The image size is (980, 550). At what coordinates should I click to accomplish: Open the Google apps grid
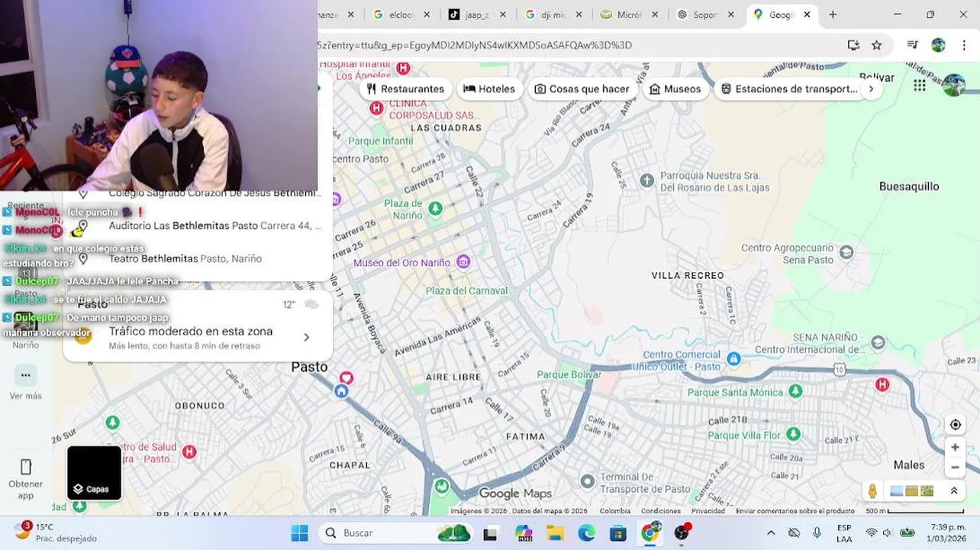(920, 86)
